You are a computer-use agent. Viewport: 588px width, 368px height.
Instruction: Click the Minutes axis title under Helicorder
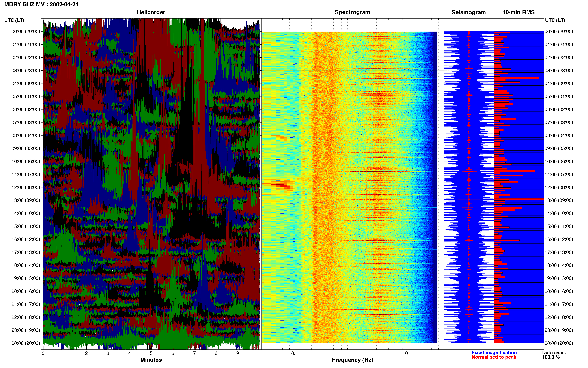click(x=151, y=360)
